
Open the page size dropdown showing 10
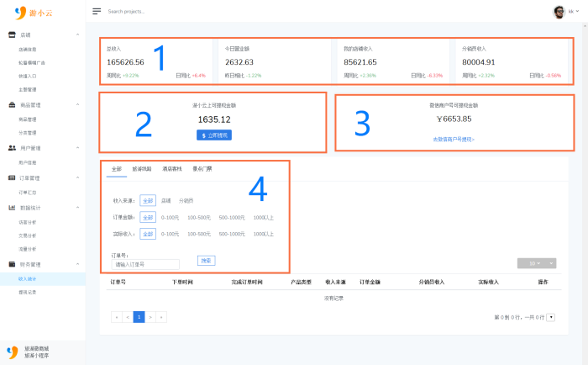537,263
